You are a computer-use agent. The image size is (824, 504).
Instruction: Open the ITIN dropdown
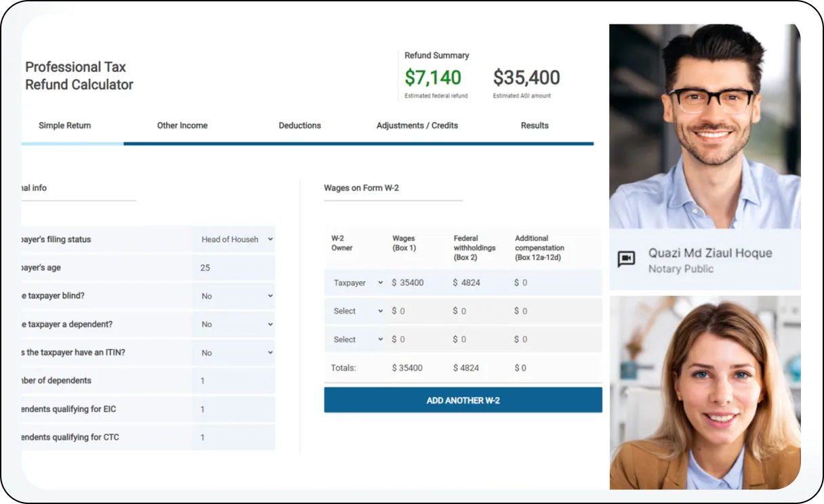pyautogui.click(x=236, y=353)
